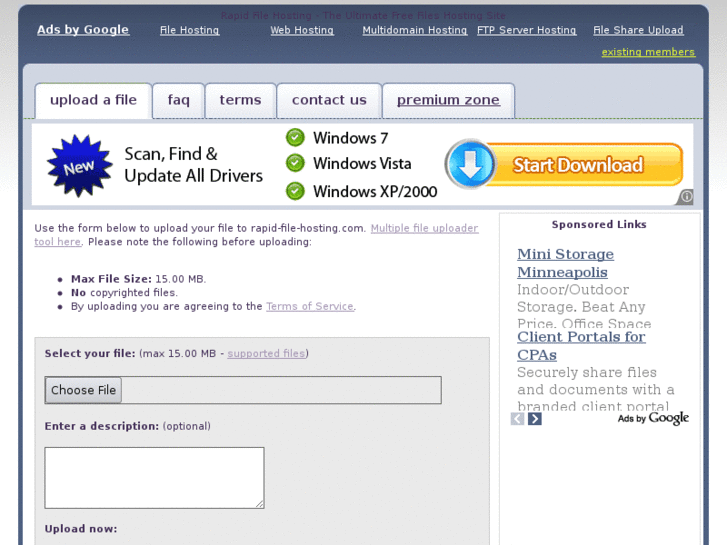
Task: Click the blue New starburst badge
Action: pos(79,166)
